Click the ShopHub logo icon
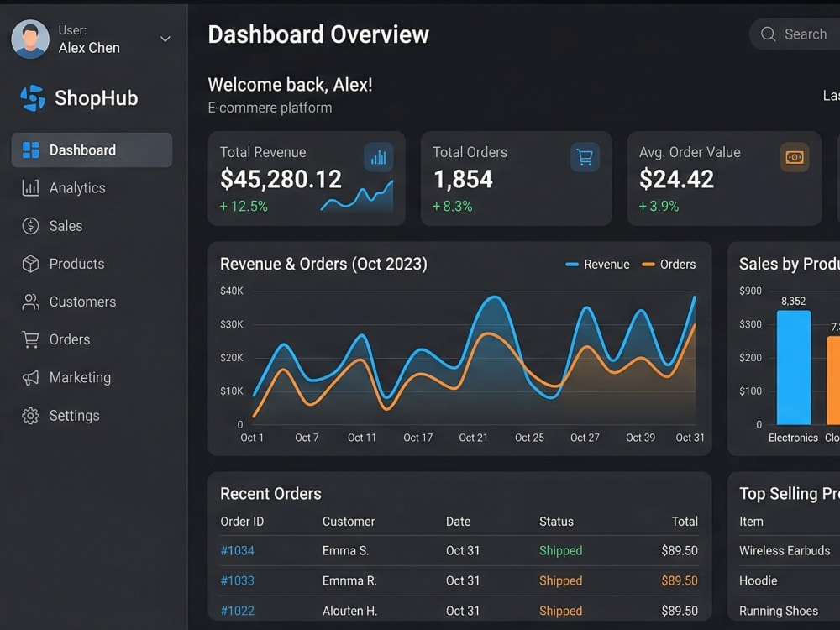The image size is (840, 630). point(33,98)
